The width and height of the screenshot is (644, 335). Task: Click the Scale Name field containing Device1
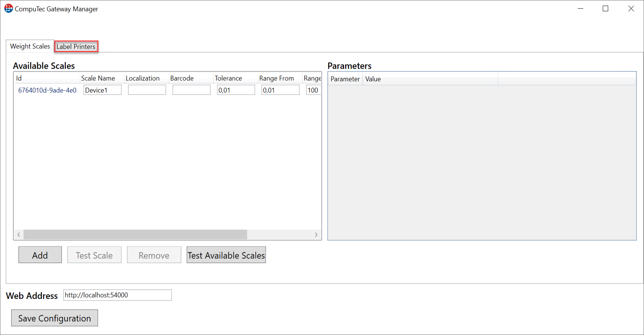(102, 90)
